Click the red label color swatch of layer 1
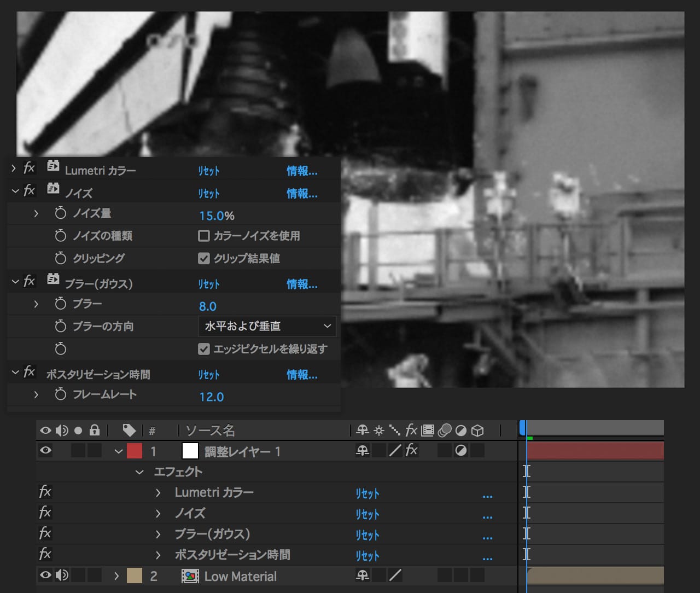The width and height of the screenshot is (700, 593). pos(135,451)
